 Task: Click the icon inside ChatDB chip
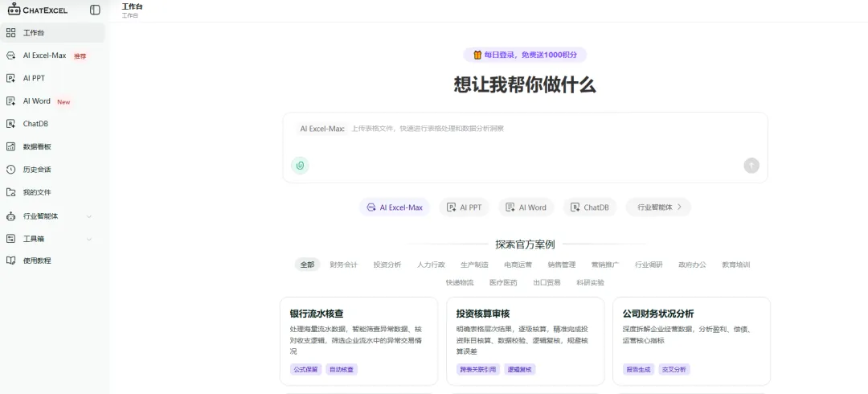575,207
